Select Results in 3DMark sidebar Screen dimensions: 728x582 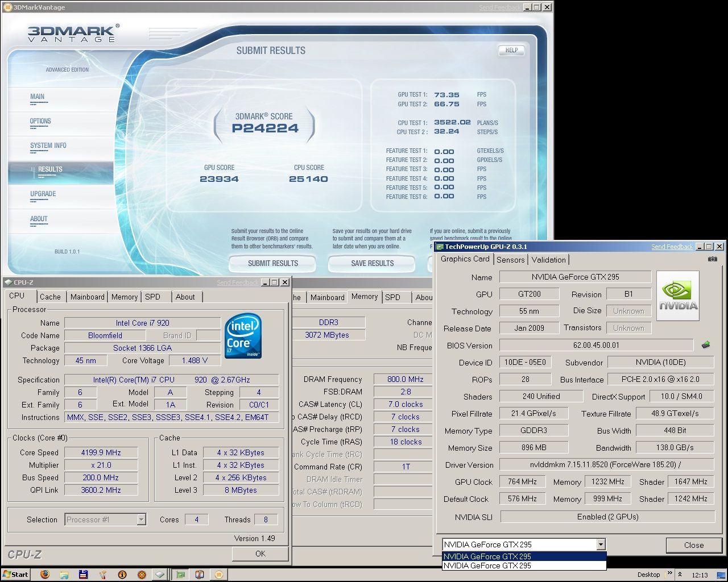(x=60, y=172)
